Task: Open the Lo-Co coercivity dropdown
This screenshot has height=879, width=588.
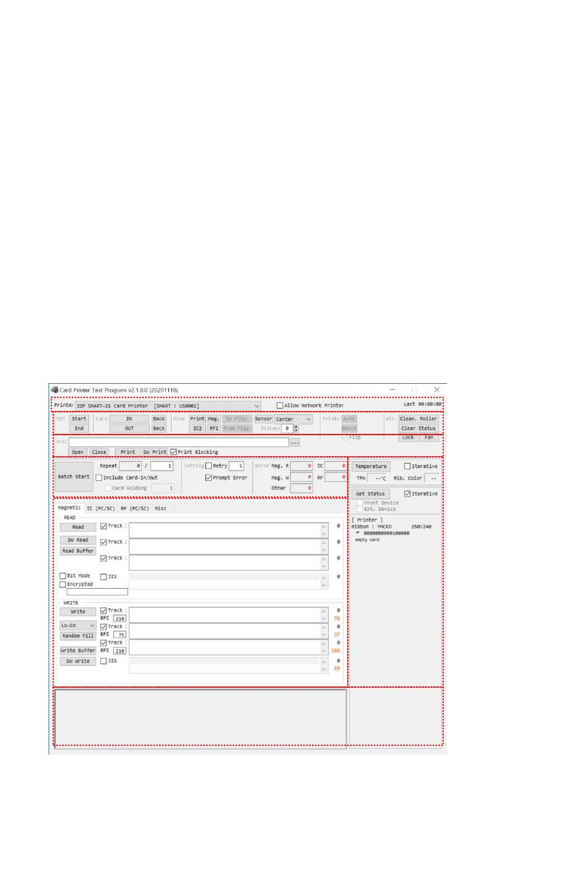Action: pos(78,626)
